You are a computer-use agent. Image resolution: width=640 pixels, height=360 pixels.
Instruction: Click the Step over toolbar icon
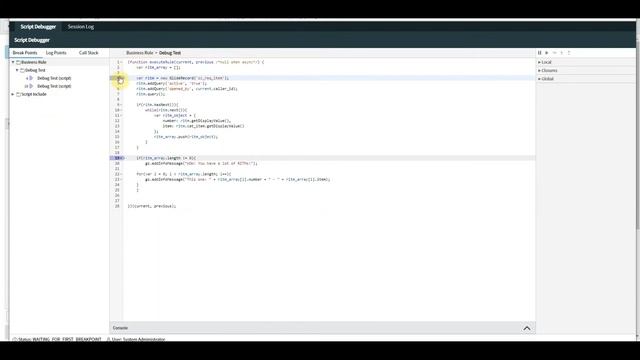coord(554,53)
